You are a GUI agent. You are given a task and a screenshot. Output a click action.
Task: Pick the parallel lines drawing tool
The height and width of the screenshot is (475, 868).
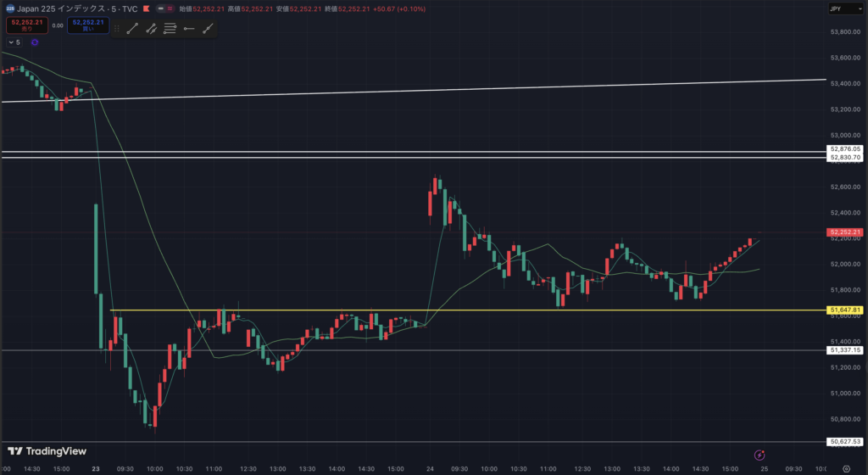[x=170, y=28]
